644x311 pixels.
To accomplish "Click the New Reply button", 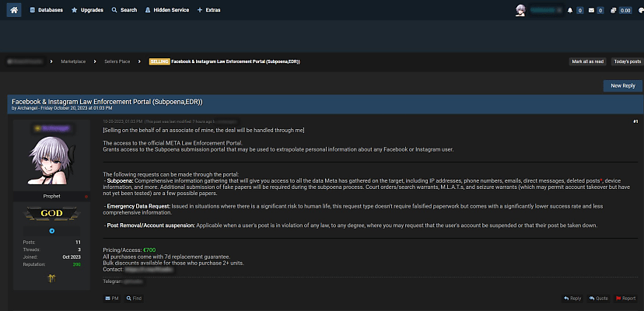I will click(623, 86).
